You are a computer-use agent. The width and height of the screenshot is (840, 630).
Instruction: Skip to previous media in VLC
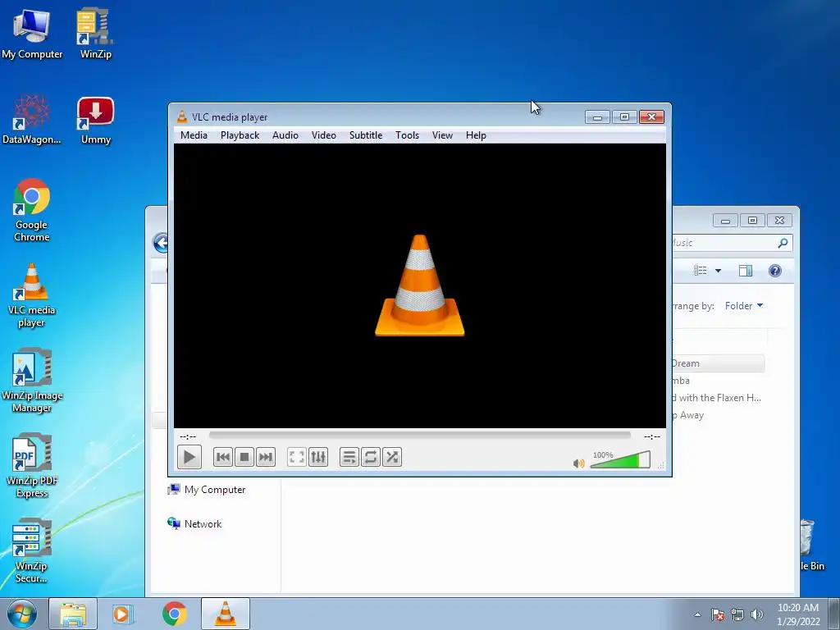(223, 457)
